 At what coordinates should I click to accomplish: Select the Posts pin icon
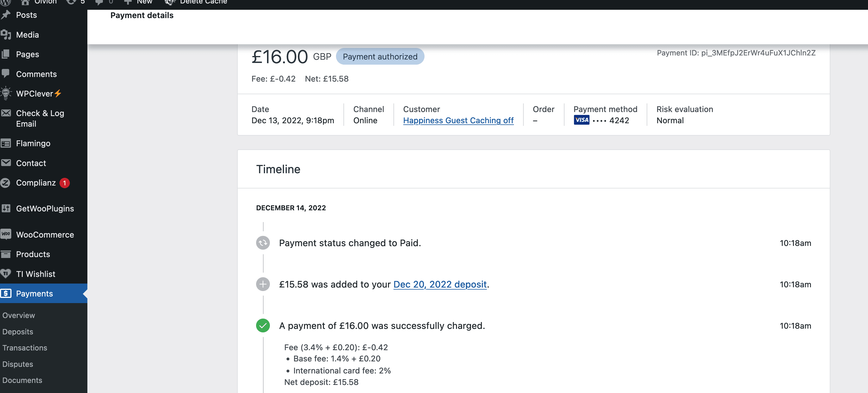point(6,14)
